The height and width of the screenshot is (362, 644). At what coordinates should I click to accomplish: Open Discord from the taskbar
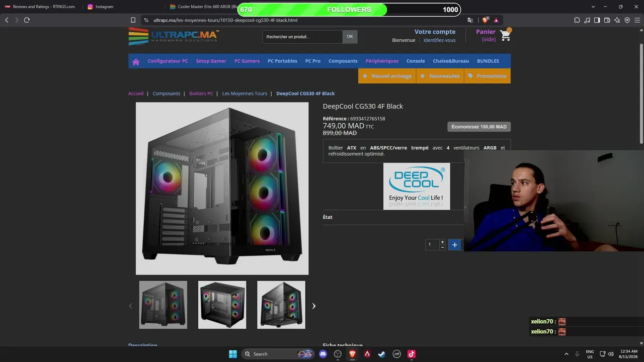(323, 354)
